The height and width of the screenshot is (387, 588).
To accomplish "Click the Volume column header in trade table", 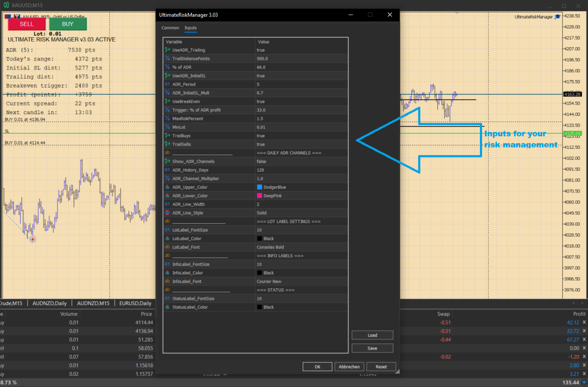I will point(69,314).
